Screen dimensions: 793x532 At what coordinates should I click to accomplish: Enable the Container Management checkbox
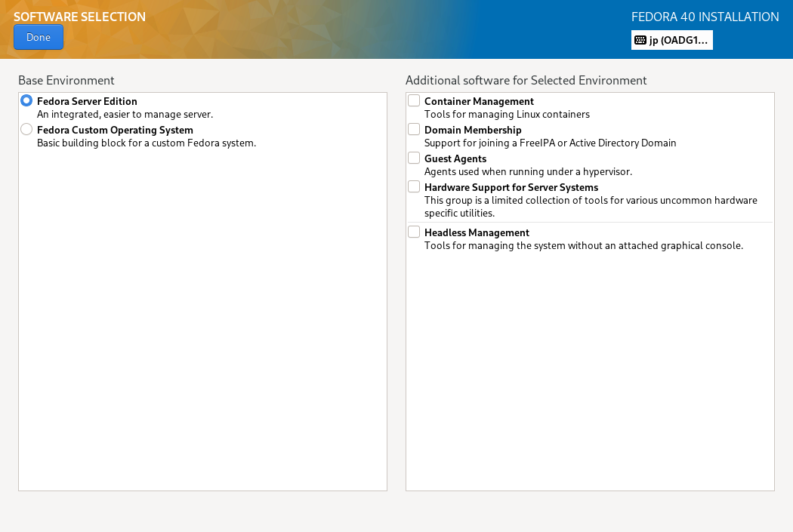click(x=414, y=100)
